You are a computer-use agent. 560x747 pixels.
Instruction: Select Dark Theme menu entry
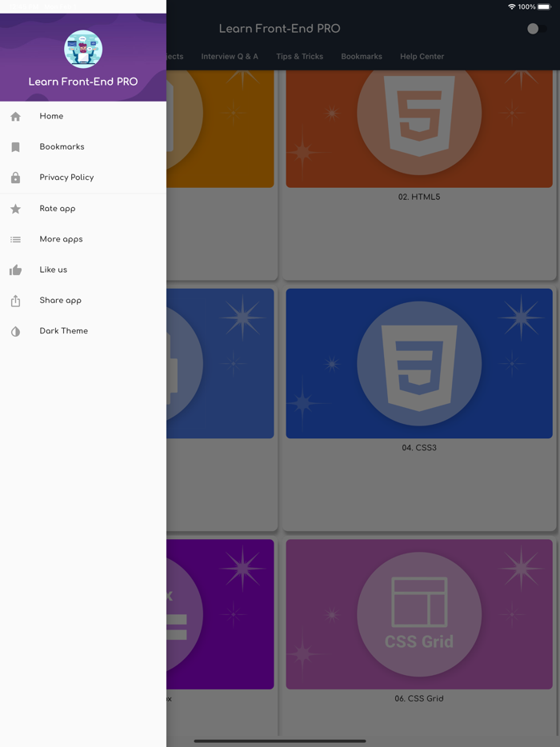pos(83,330)
